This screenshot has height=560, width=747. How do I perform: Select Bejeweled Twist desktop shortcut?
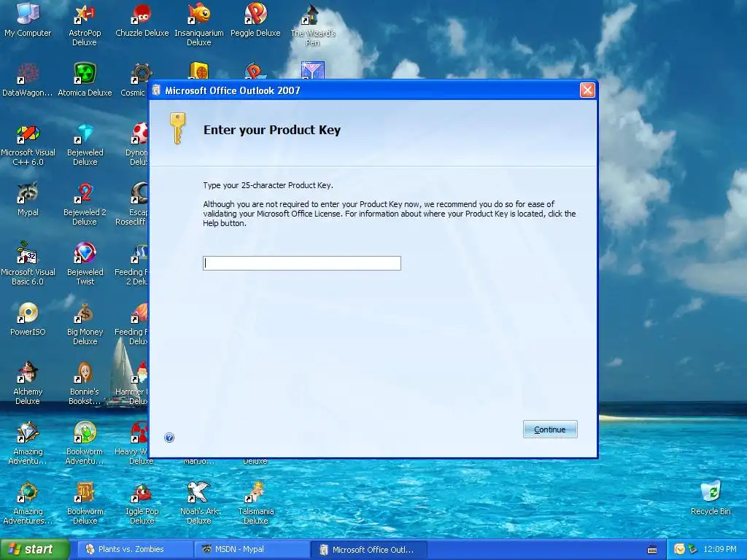tap(85, 264)
